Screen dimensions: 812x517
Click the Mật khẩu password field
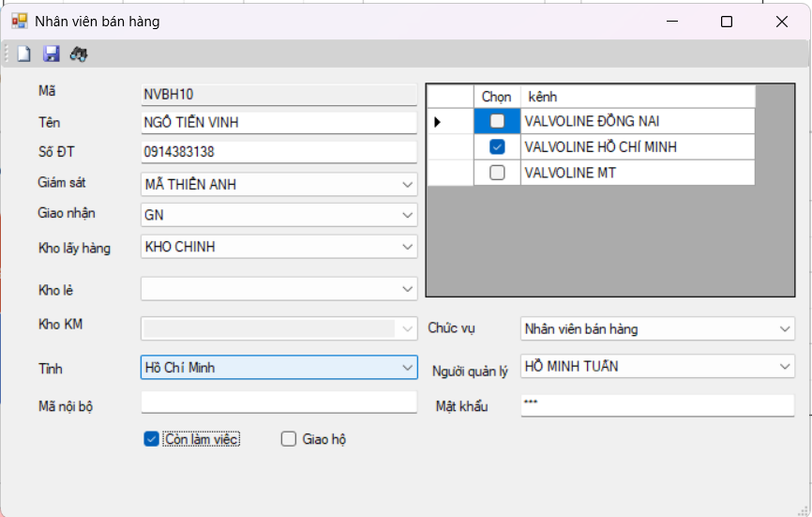pyautogui.click(x=657, y=405)
